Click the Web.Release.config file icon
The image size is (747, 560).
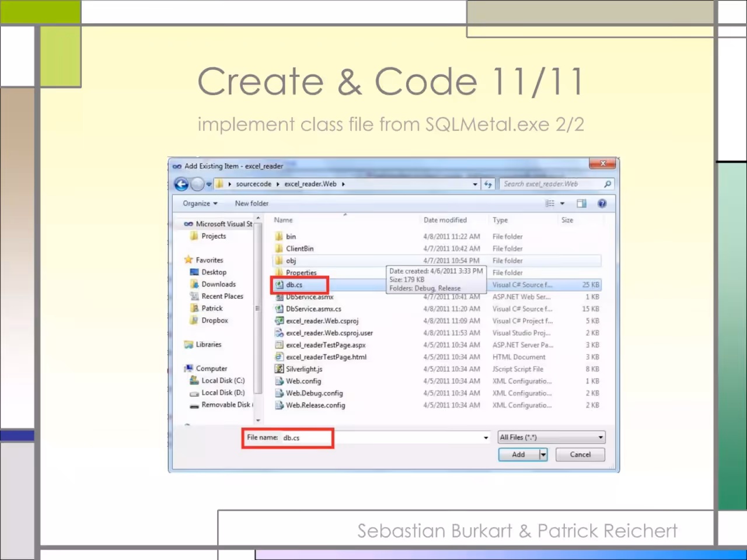279,405
